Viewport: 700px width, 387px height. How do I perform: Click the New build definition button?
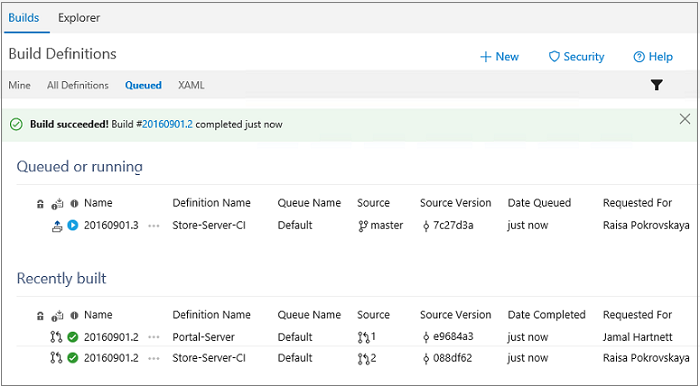coord(499,57)
